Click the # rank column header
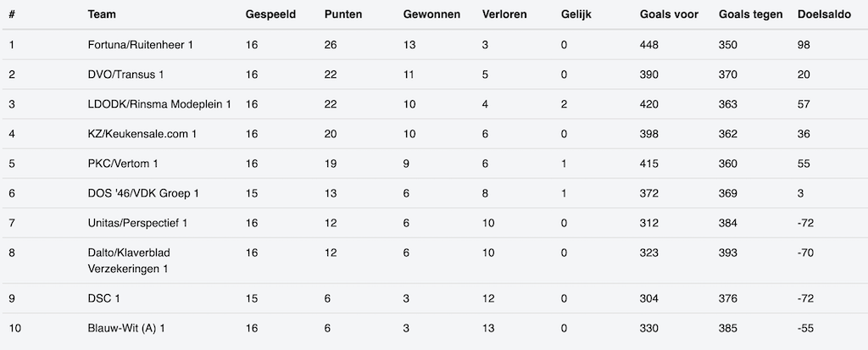 pyautogui.click(x=12, y=14)
